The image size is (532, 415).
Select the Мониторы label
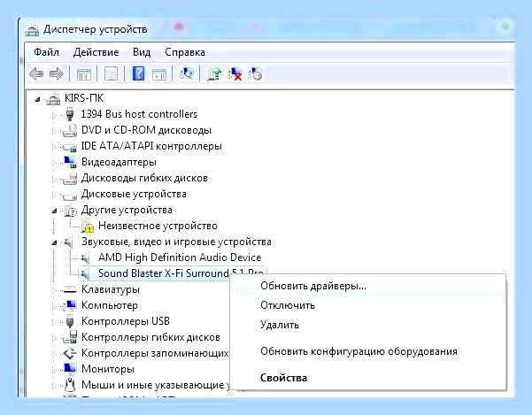coord(108,369)
